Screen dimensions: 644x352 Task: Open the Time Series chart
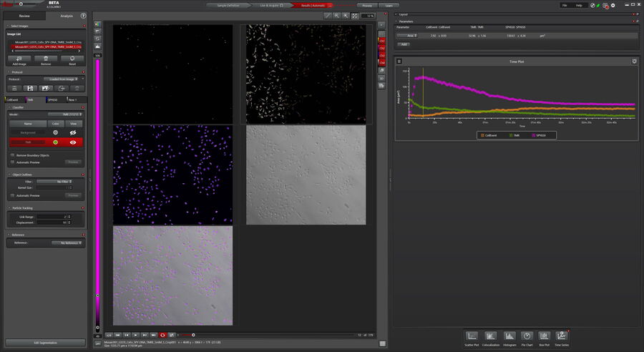coord(562,336)
